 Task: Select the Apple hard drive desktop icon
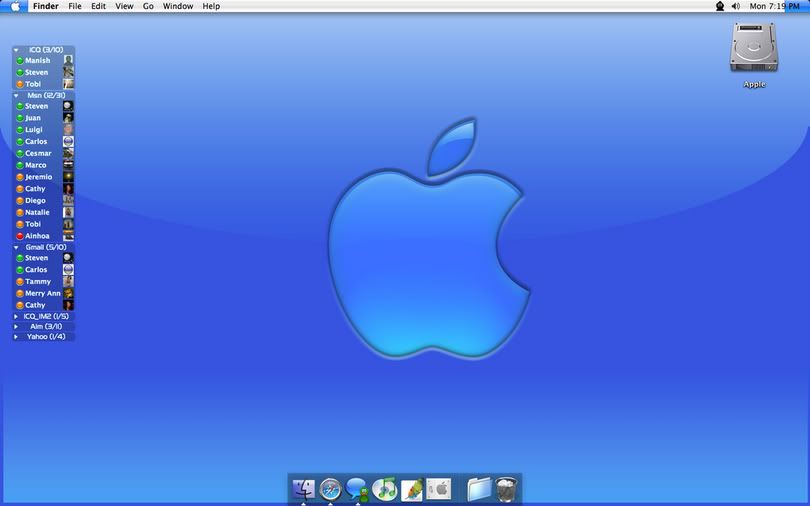pos(754,50)
